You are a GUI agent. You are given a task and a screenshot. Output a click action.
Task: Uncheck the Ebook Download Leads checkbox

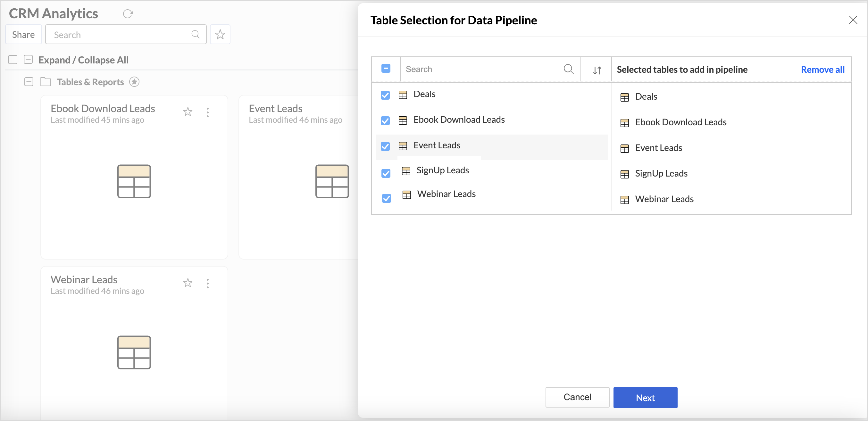pos(385,120)
